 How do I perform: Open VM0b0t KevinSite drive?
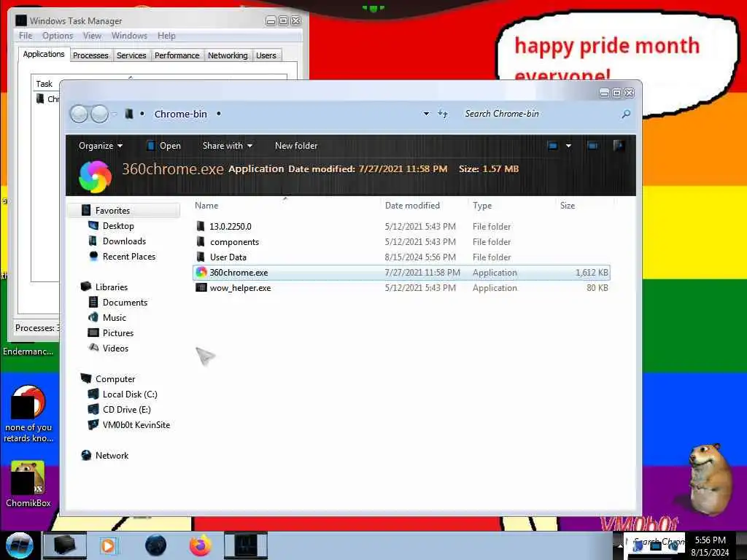[136, 425]
